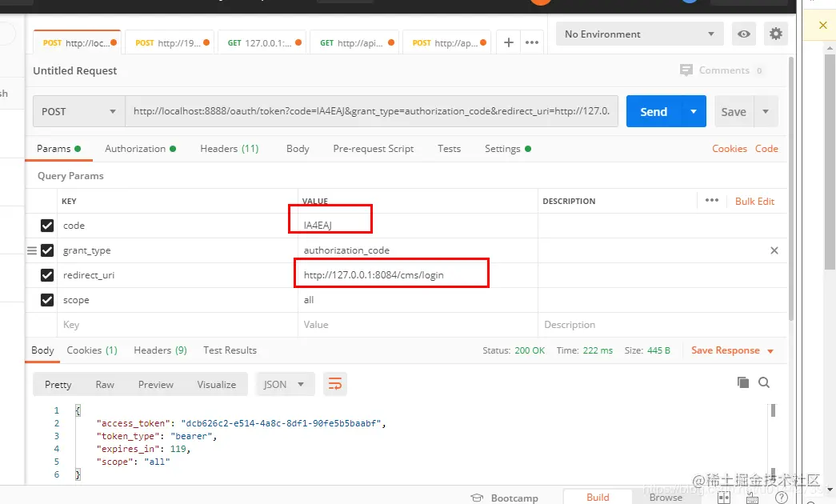Select the Pretty response view
Image resolution: width=836 pixels, height=504 pixels.
[58, 384]
